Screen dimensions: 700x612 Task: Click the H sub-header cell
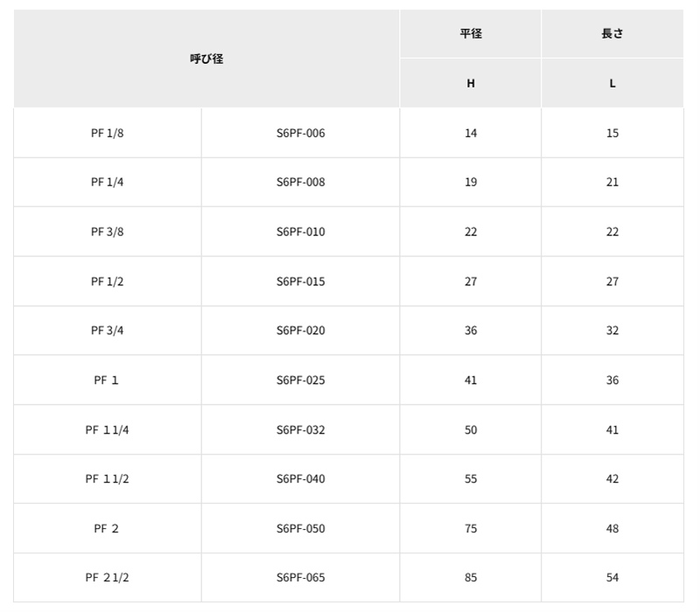[x=471, y=84]
